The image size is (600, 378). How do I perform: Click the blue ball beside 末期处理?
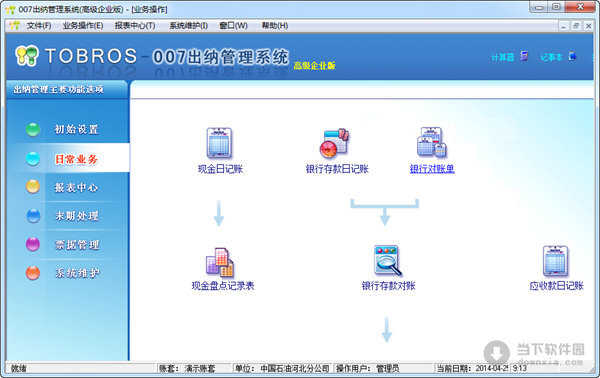[x=33, y=216]
